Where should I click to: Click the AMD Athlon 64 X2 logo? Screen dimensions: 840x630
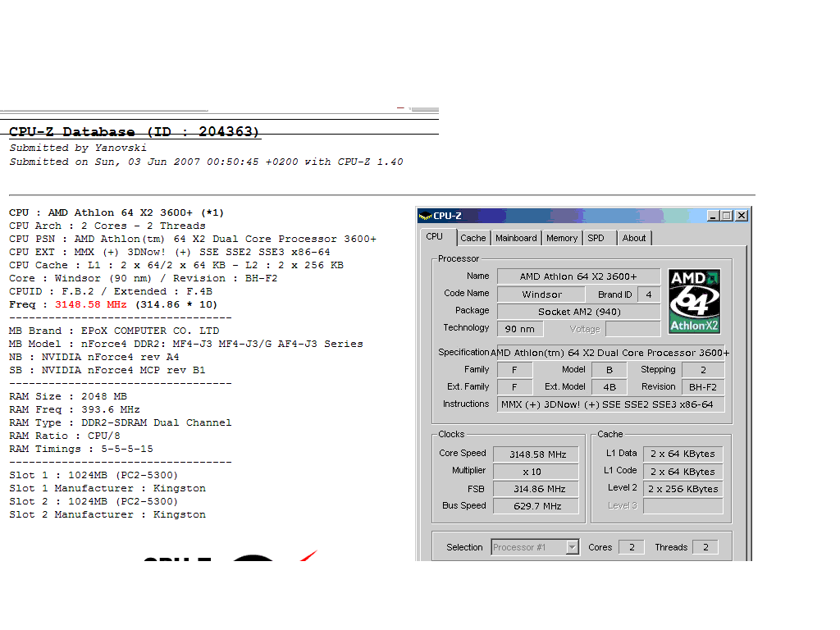tap(694, 302)
